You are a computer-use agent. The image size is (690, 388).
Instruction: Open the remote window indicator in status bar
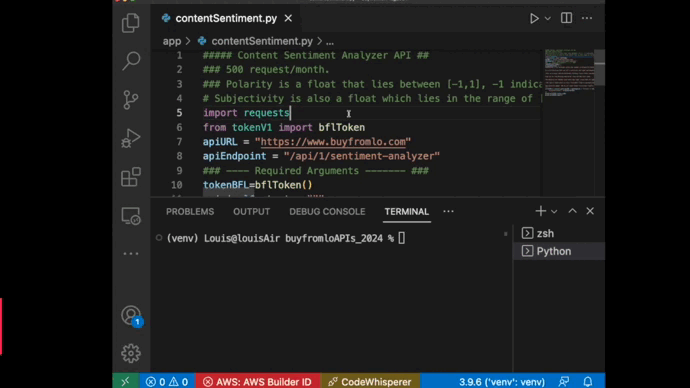coord(126,381)
